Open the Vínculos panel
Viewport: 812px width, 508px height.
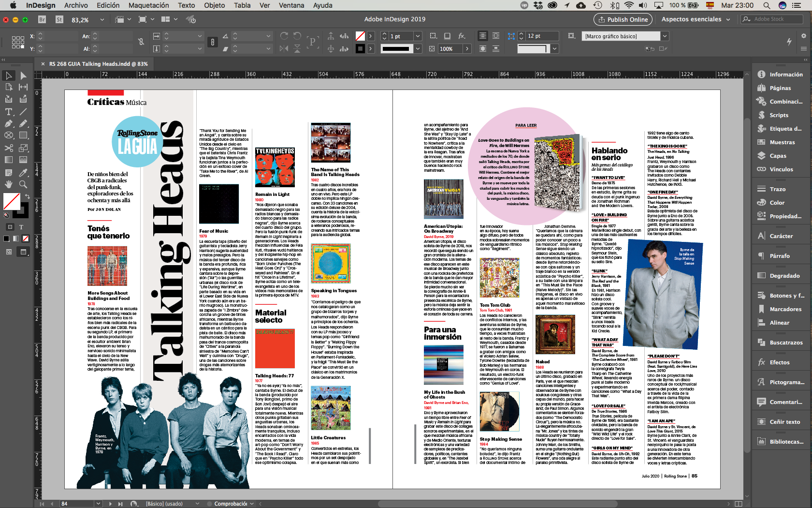[781, 169]
